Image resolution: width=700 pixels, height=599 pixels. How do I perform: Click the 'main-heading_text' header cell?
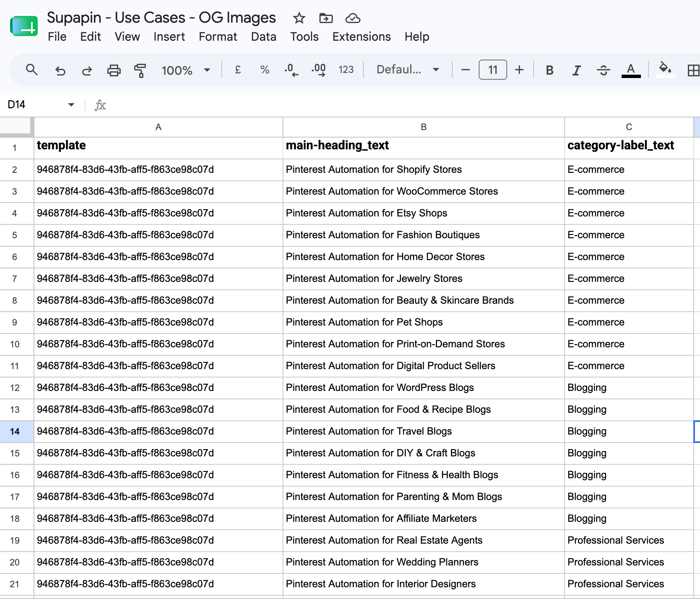pos(424,148)
